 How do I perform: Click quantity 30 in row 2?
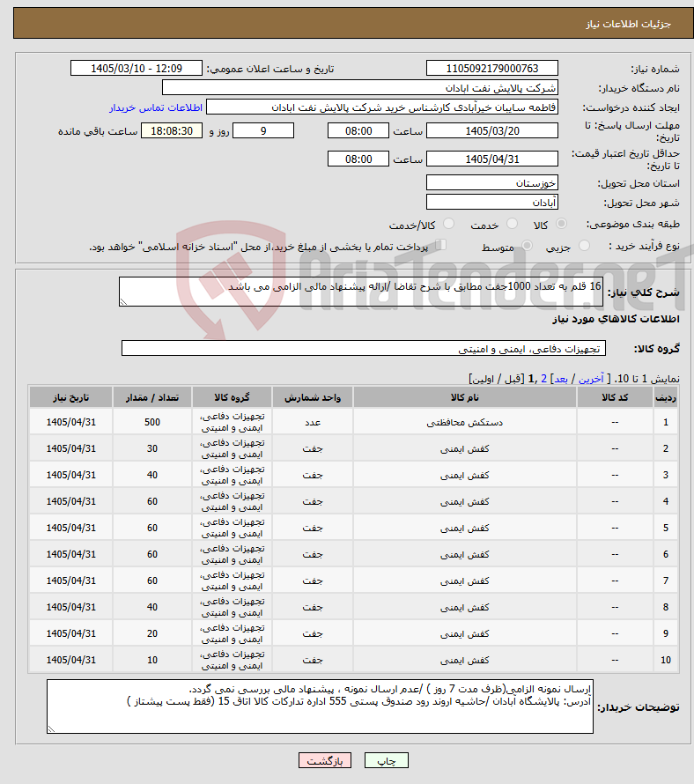(x=152, y=448)
